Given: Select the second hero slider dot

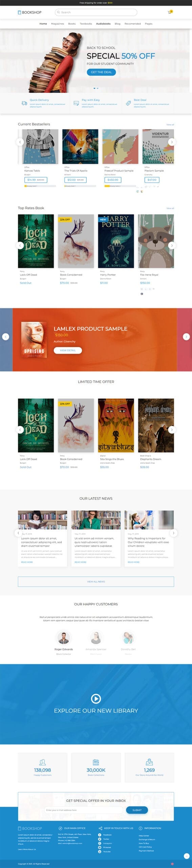Looking at the screenshot, I should click(x=98, y=88).
